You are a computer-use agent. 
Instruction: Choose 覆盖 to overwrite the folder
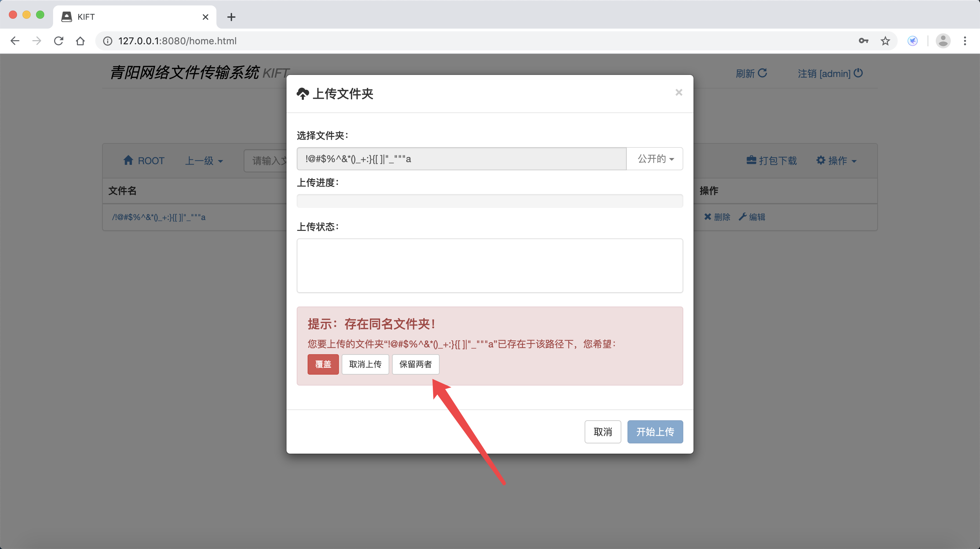[x=323, y=364]
